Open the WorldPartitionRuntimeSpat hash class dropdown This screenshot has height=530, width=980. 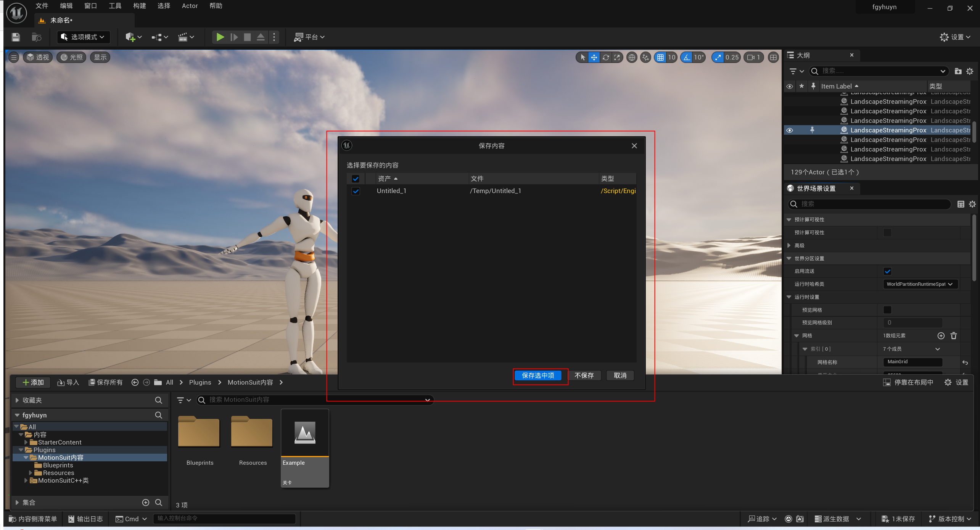[x=920, y=284]
